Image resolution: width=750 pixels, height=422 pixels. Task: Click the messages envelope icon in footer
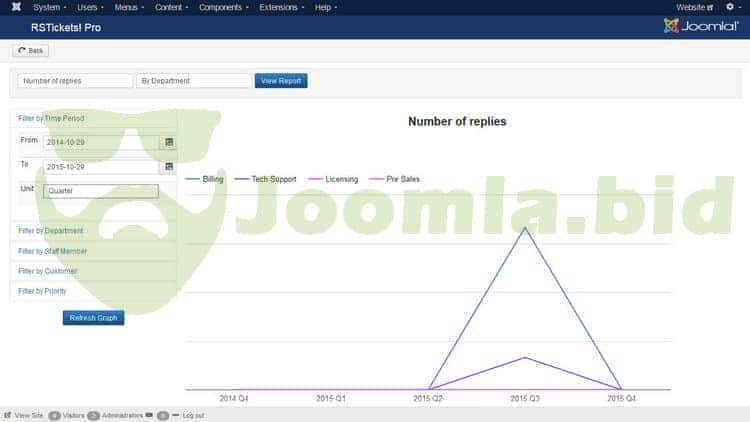click(x=149, y=415)
